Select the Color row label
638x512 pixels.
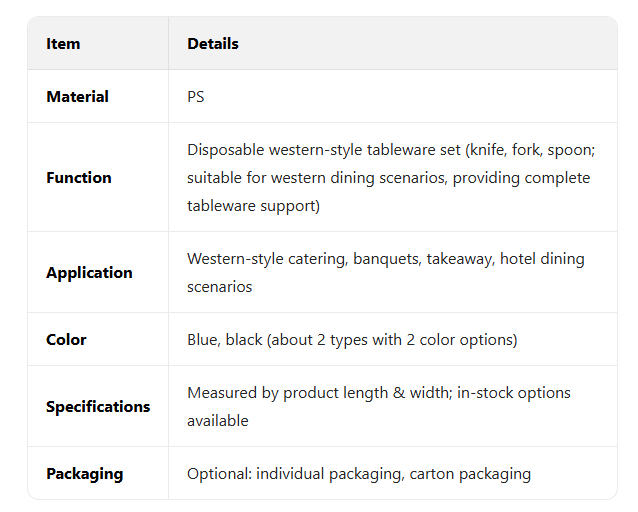[66, 340]
